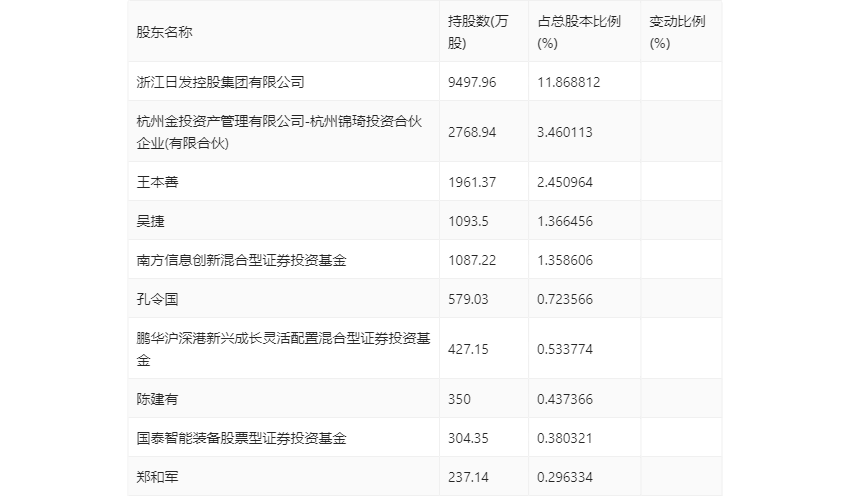Click shares value 2768.94
850x496 pixels.
click(472, 132)
